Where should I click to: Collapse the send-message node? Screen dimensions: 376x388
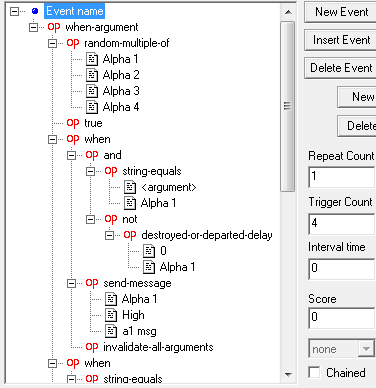pos(71,283)
